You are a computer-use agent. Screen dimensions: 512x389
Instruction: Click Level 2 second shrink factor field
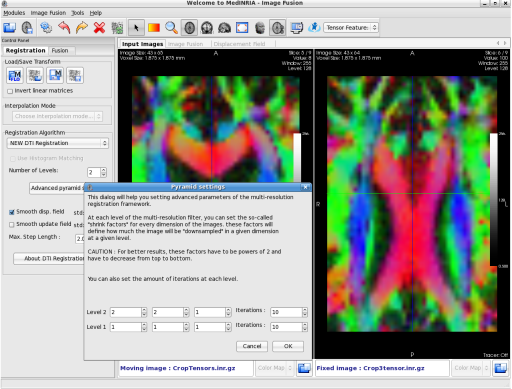pyautogui.click(x=168, y=312)
